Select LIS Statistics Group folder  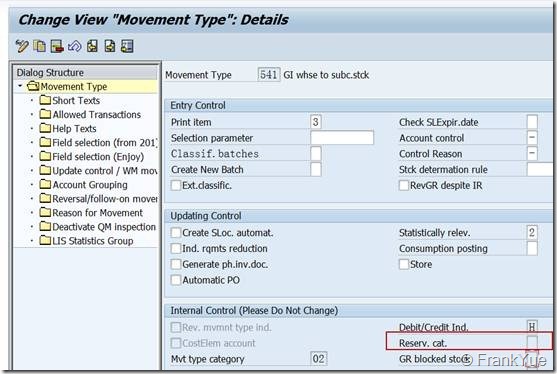[86, 241]
